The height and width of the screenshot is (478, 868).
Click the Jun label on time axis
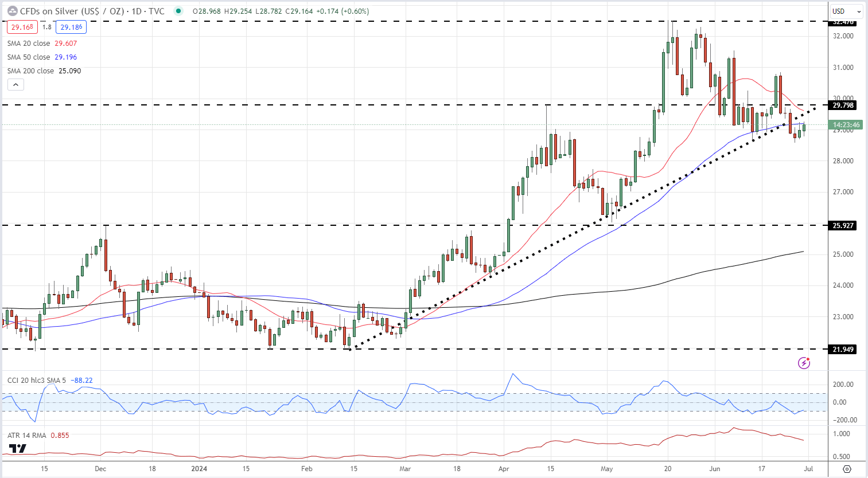tap(714, 468)
